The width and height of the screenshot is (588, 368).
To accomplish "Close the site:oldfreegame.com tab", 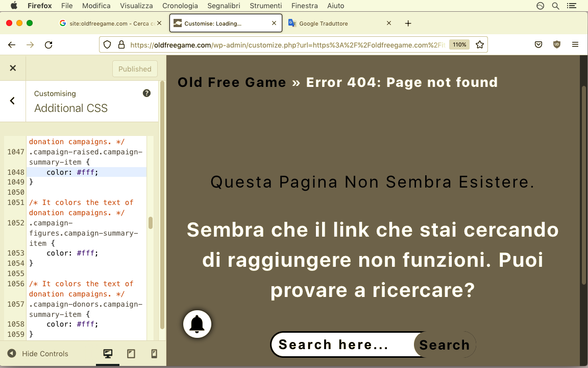I will click(x=159, y=24).
